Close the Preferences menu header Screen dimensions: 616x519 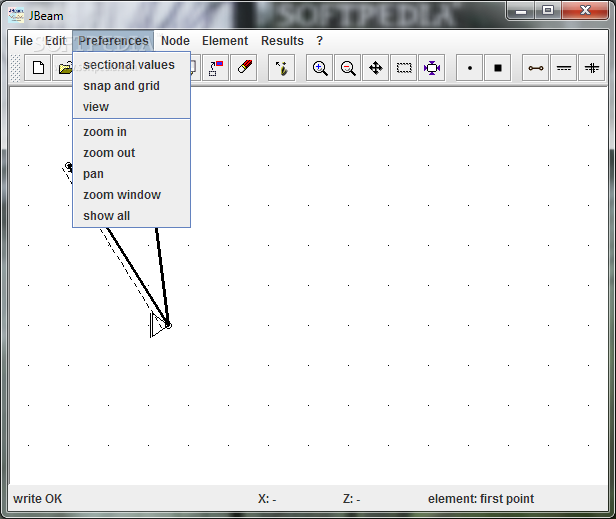click(x=113, y=41)
